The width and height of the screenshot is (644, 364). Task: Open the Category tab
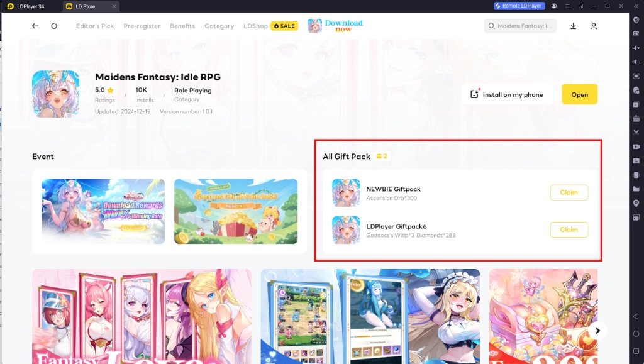point(219,26)
